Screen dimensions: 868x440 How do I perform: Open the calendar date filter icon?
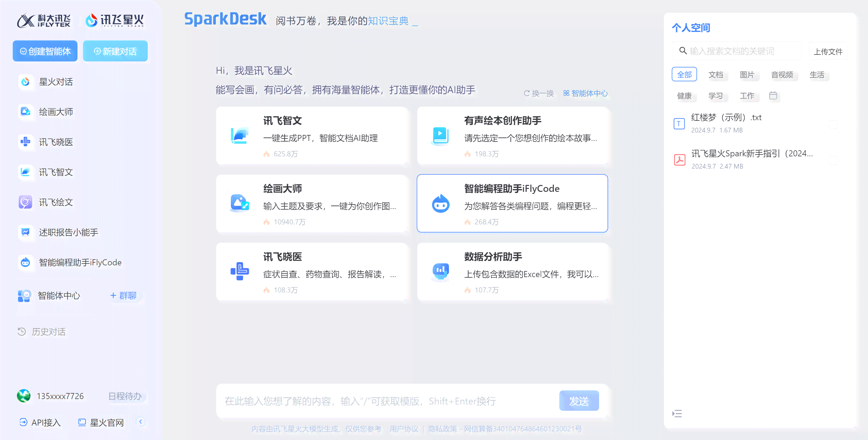point(773,95)
